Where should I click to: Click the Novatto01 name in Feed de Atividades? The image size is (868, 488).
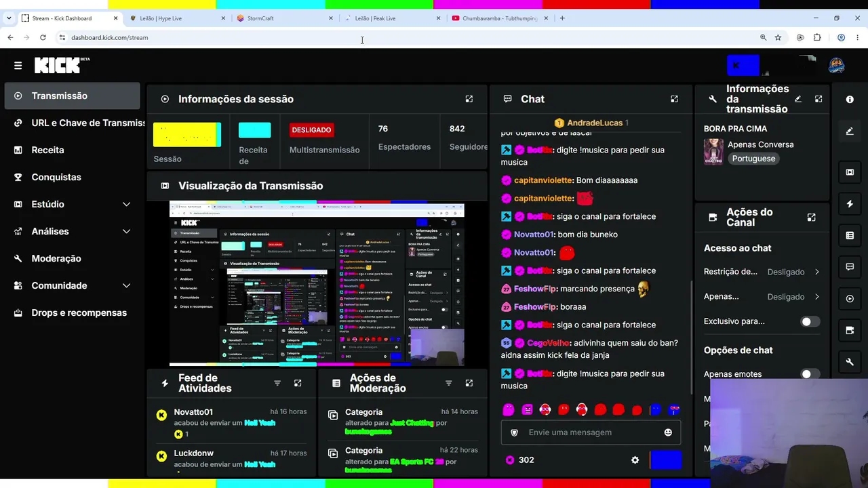pyautogui.click(x=193, y=412)
